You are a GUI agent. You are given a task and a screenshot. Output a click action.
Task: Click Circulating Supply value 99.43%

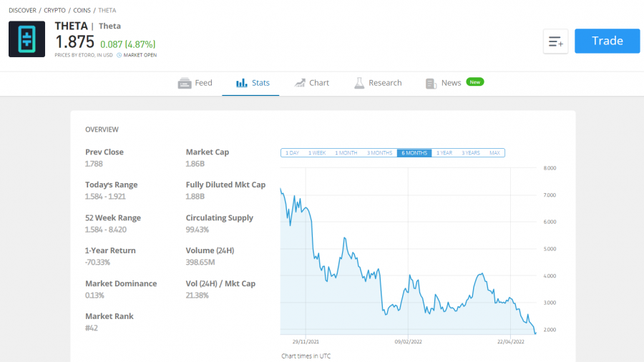197,230
